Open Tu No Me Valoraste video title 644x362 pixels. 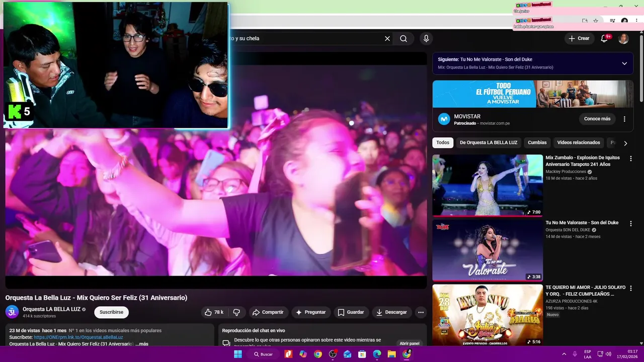click(582, 223)
